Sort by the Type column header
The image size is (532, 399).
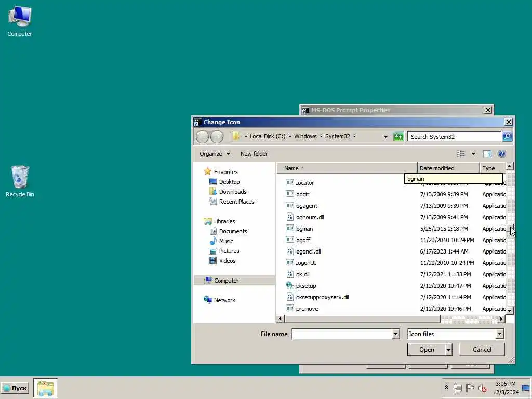493,168
